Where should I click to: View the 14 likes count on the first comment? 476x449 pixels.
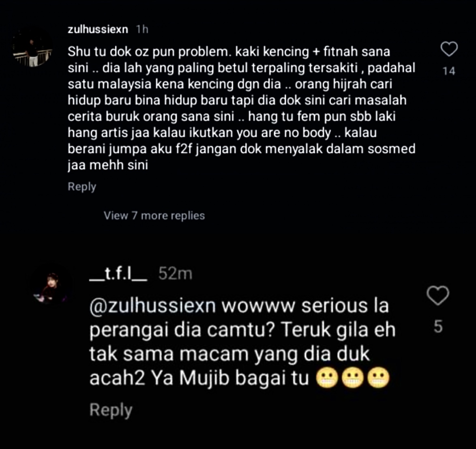[449, 71]
